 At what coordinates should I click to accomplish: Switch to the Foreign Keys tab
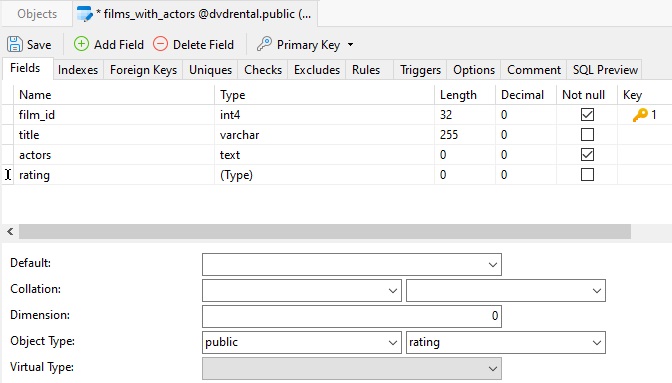[143, 70]
